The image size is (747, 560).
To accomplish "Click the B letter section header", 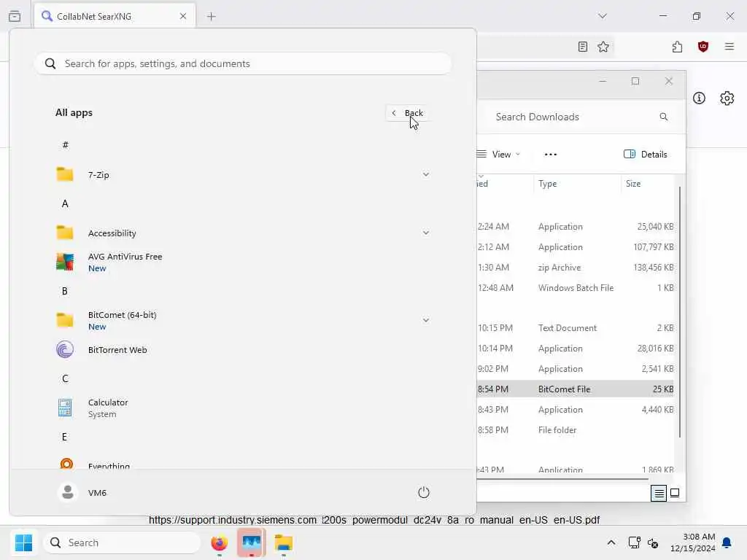I will pyautogui.click(x=65, y=291).
